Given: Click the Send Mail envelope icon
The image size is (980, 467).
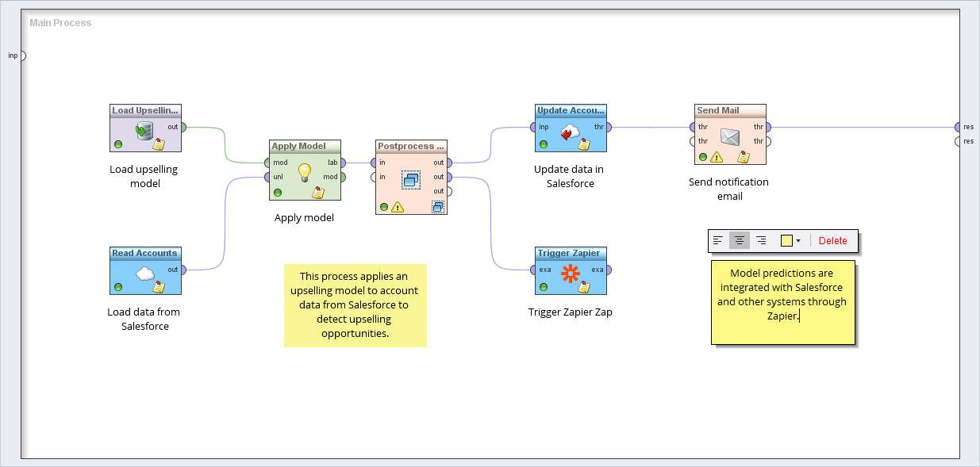Looking at the screenshot, I should [729, 136].
